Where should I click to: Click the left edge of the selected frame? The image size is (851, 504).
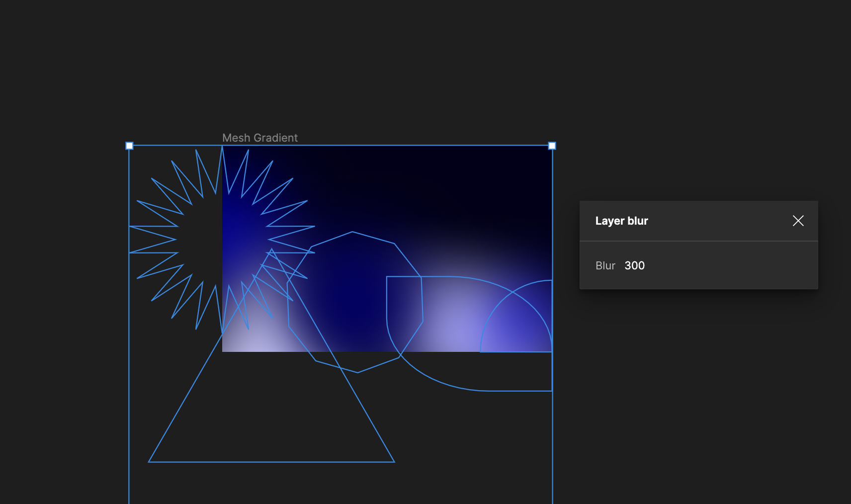[x=129, y=398]
